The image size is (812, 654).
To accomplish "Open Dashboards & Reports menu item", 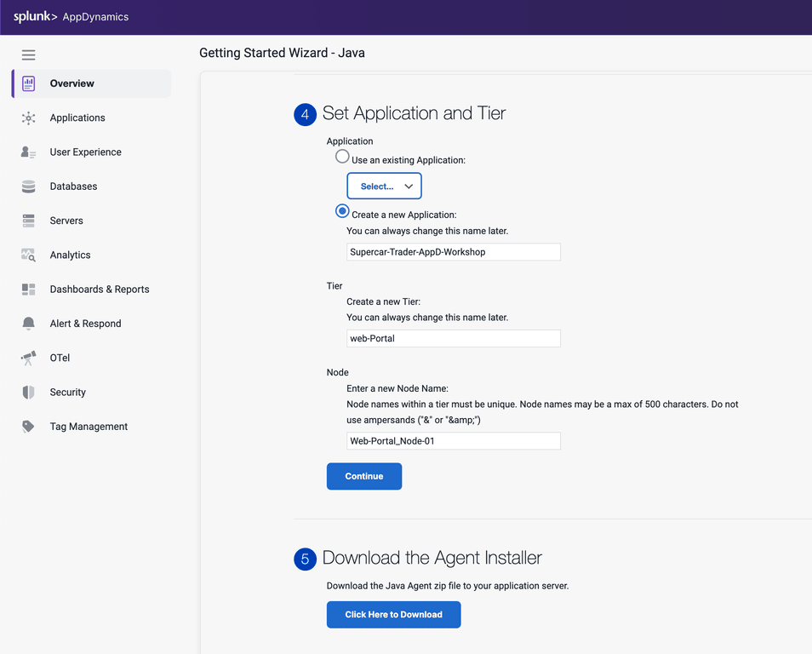I will point(99,290).
